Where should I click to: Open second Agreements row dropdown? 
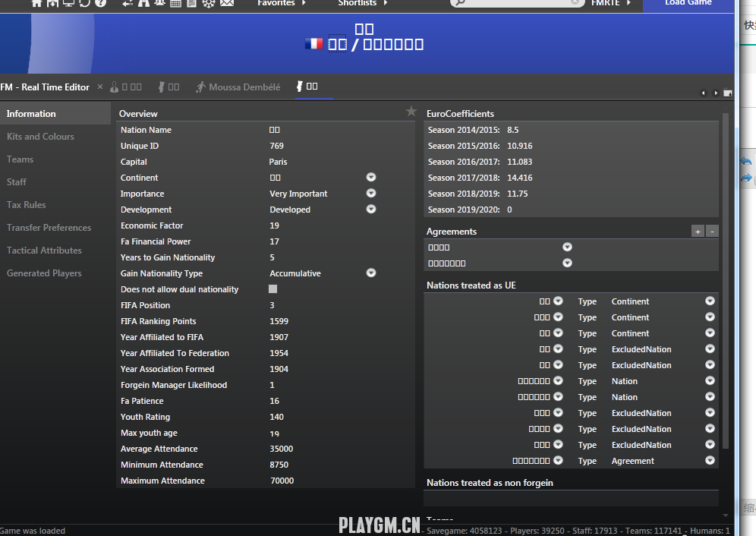(567, 263)
